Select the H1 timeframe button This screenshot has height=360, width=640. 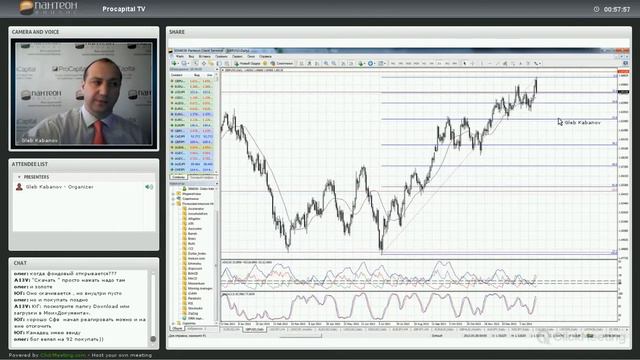424,63
